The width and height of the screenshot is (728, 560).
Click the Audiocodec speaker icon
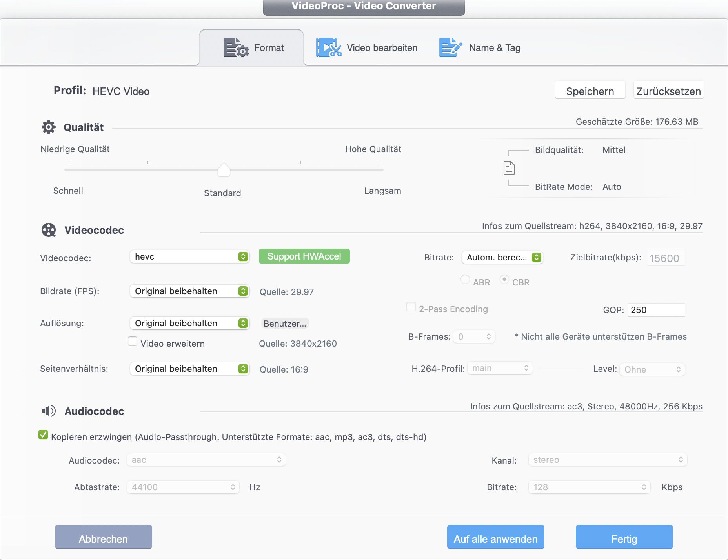coord(49,411)
